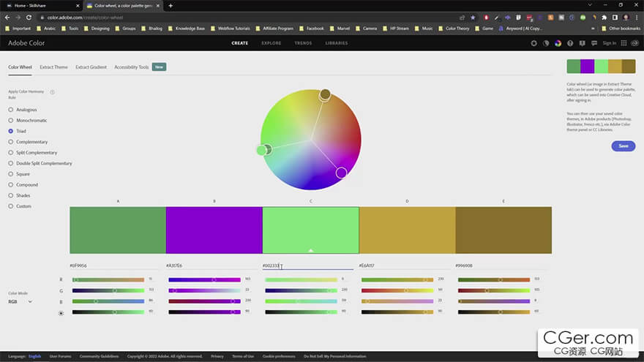Open the Creative Cloud icon in header
The image size is (644, 362).
pyautogui.click(x=634, y=43)
